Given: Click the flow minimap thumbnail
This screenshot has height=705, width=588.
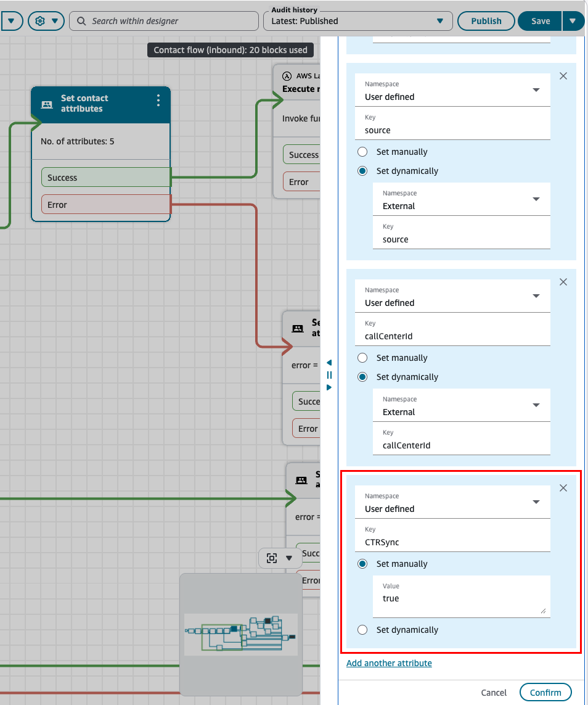Looking at the screenshot, I should pos(241,634).
